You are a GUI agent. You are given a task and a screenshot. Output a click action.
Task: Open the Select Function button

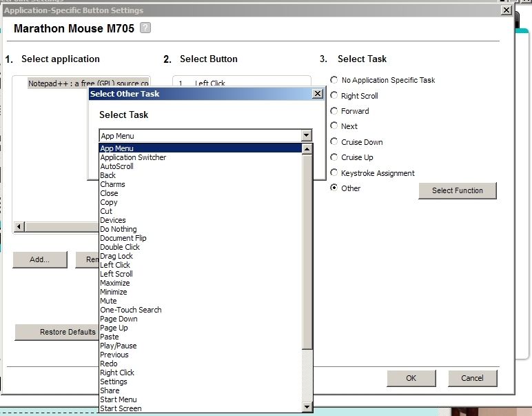tap(458, 190)
